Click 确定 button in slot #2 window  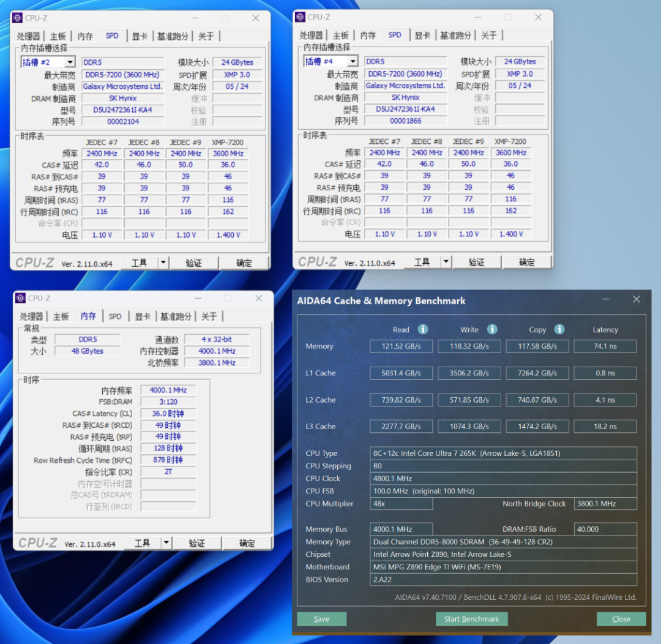tap(244, 263)
